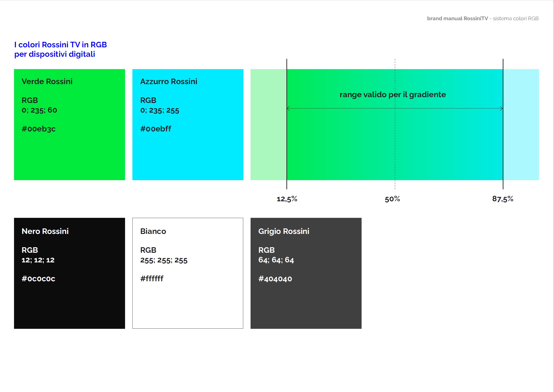Screen dimensions: 554x392
Task: Click the 'range valido per il gradiente' text
Action: 393,95
